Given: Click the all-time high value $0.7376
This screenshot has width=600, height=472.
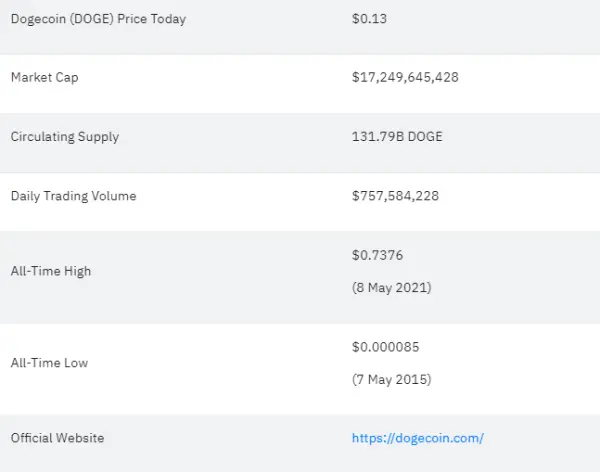Looking at the screenshot, I should click(x=377, y=255).
